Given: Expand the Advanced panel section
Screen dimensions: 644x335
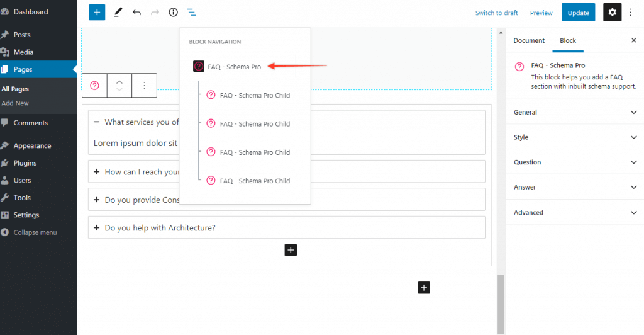Looking at the screenshot, I should tap(575, 212).
